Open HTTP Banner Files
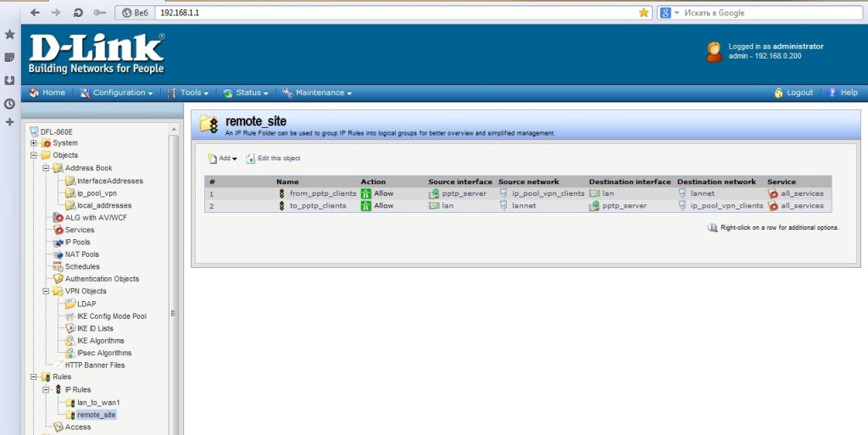 tap(95, 365)
